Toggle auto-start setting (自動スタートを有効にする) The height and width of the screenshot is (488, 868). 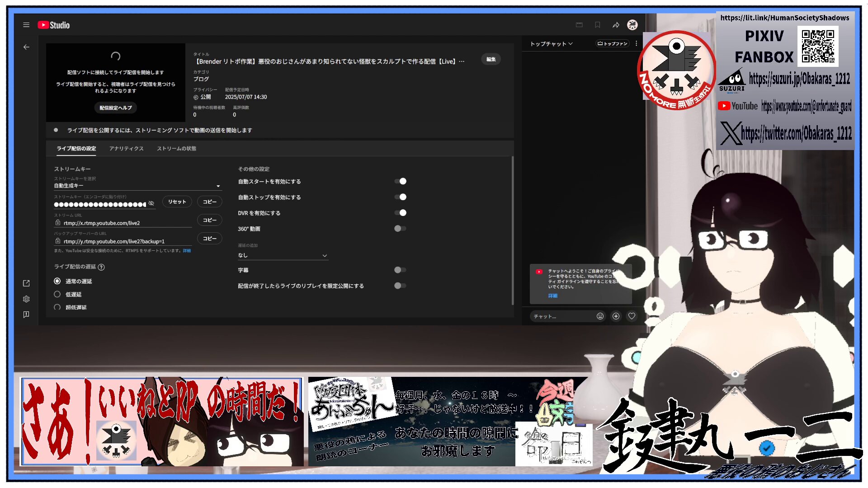click(x=400, y=181)
